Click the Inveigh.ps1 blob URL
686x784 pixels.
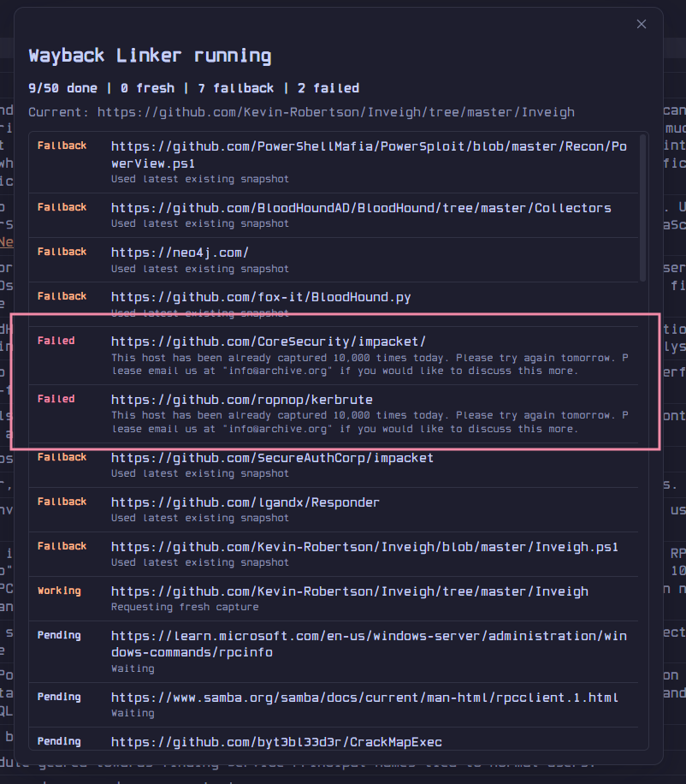point(364,547)
